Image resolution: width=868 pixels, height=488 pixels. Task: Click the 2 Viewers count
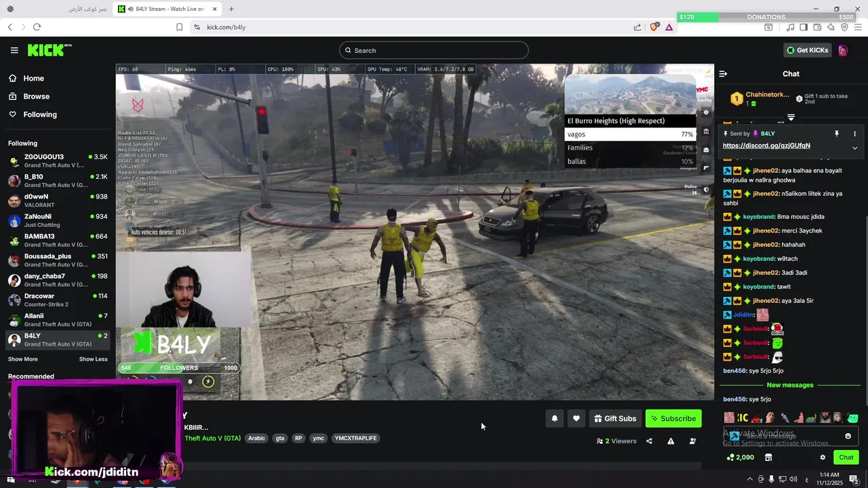616,441
